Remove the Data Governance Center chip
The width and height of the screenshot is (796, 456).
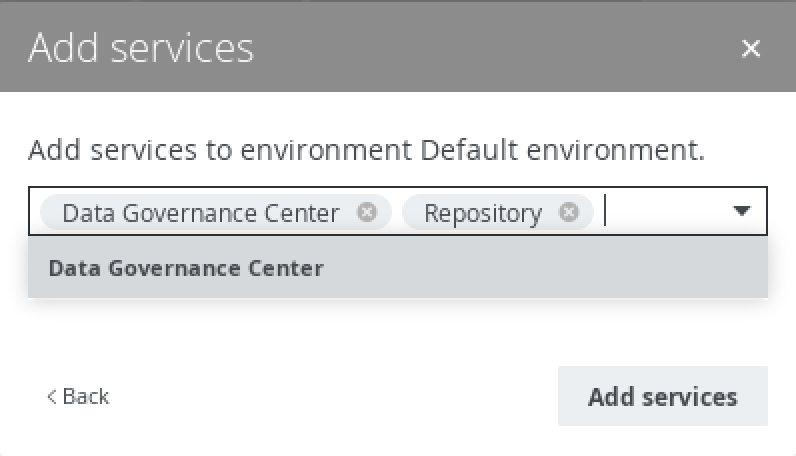(x=367, y=212)
